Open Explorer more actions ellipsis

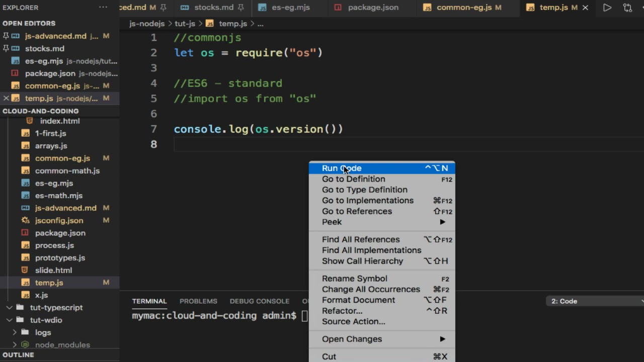103,8
